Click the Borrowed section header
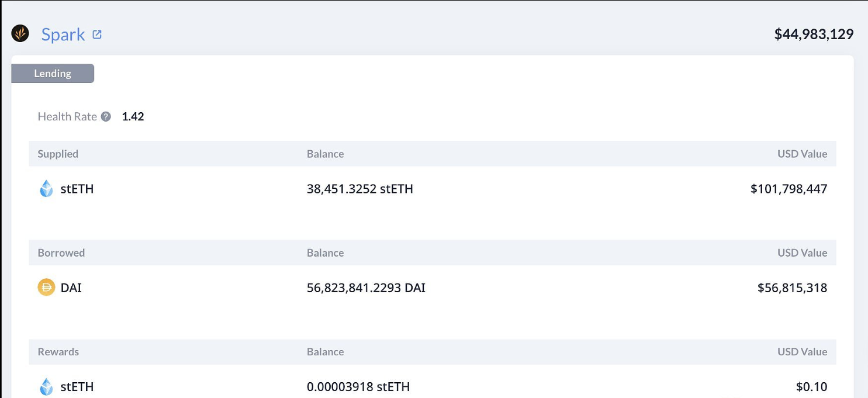The width and height of the screenshot is (868, 398). (x=61, y=252)
